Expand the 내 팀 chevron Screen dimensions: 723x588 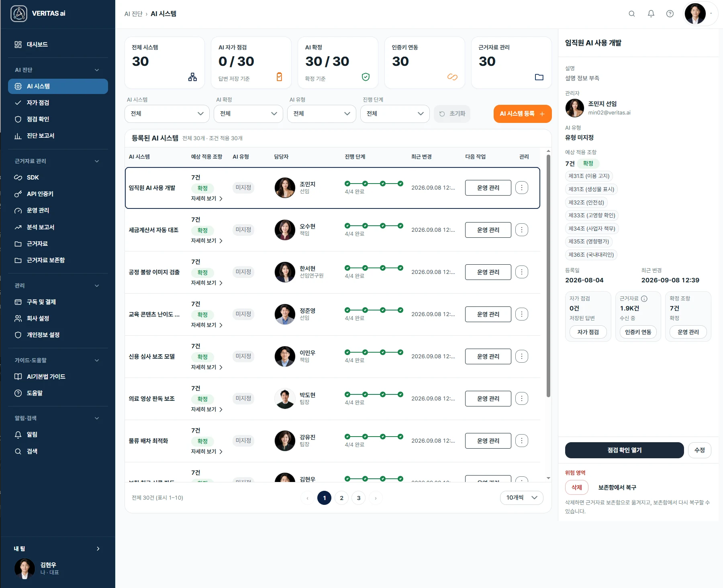(98, 549)
